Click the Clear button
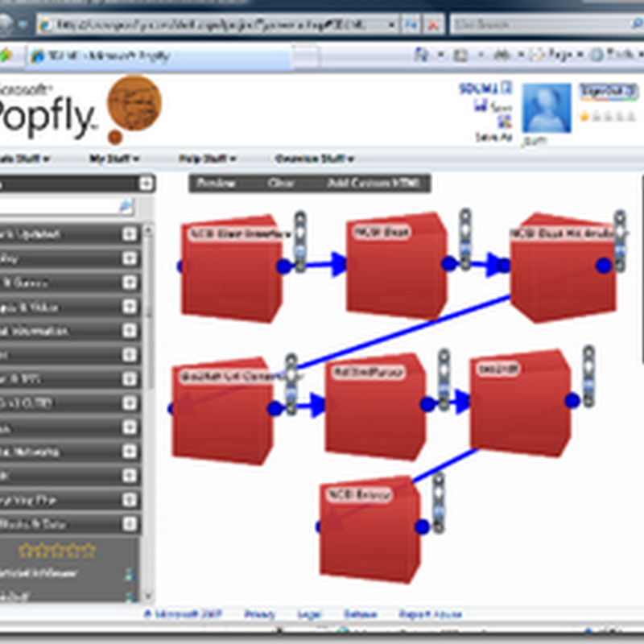Screen dimensions: 644x644 281,184
